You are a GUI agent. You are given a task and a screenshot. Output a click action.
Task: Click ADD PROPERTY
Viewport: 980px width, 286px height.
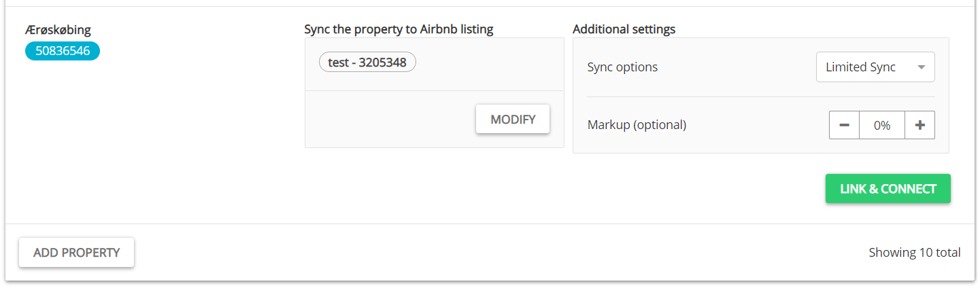[x=76, y=253]
